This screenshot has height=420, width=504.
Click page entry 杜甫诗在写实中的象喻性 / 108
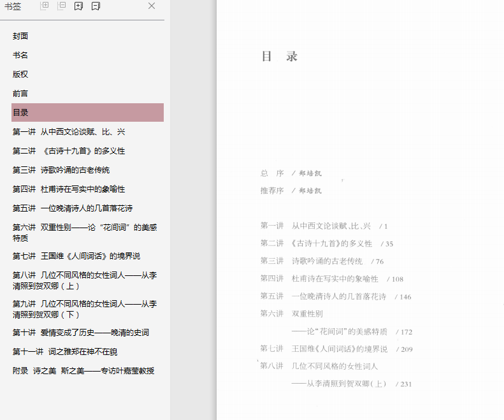click(x=332, y=279)
